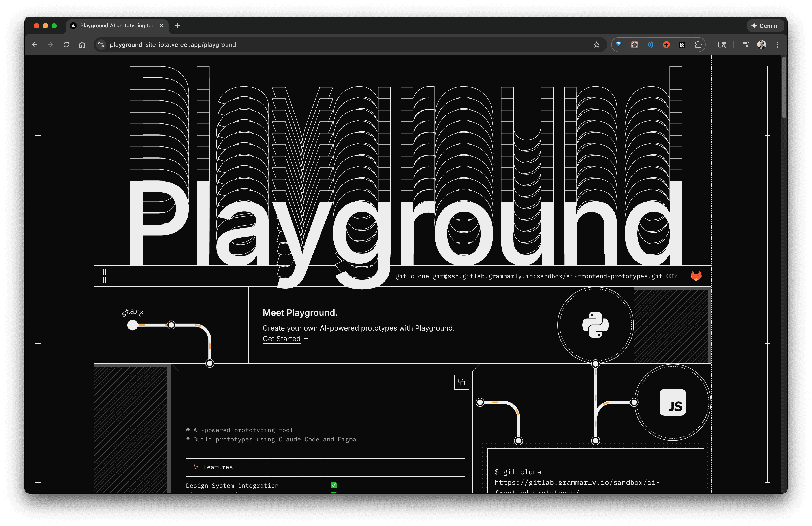
Task: Open the view site information button
Action: [x=101, y=45]
